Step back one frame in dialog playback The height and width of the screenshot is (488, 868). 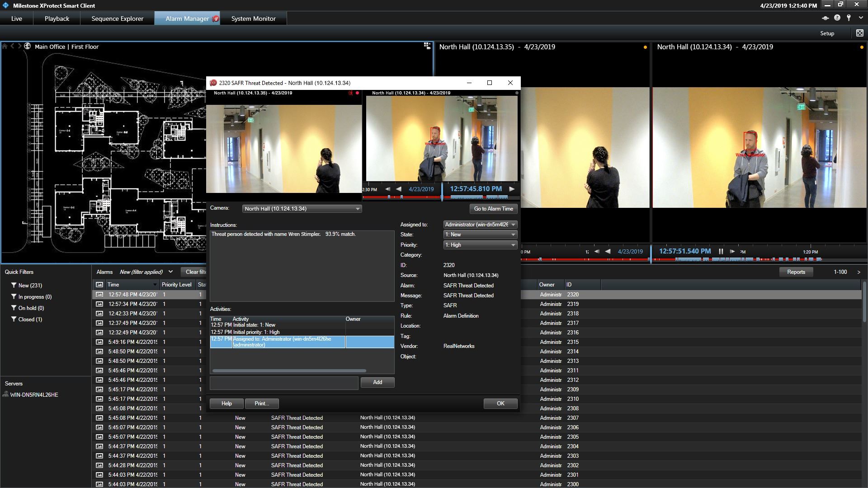point(388,189)
